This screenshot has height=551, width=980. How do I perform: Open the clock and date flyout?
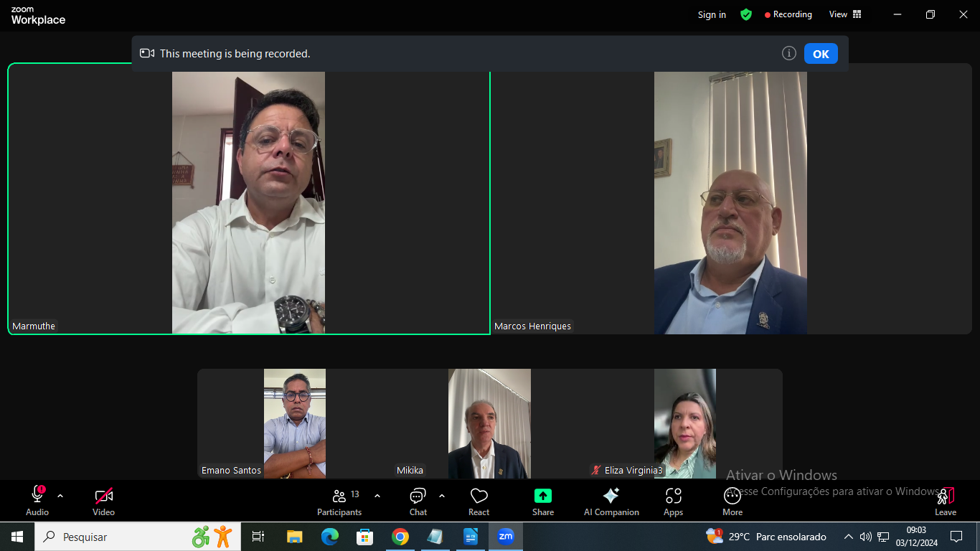click(916, 537)
